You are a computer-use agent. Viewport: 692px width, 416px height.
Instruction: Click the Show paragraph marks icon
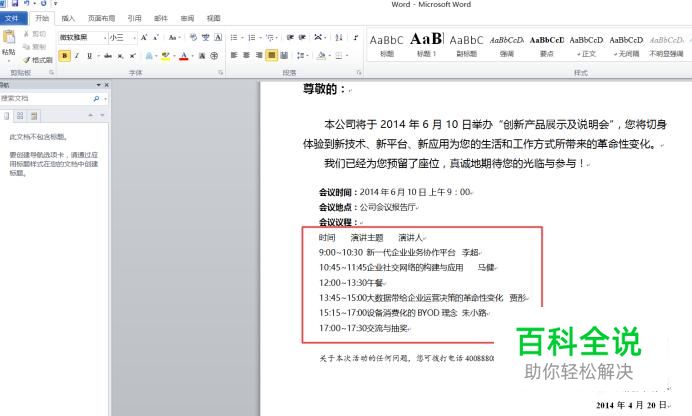click(x=355, y=37)
